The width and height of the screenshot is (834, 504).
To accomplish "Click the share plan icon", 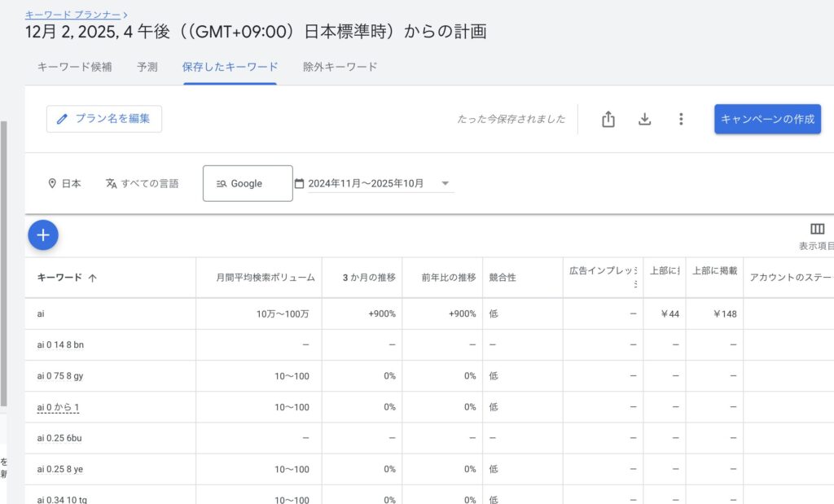I will coord(608,120).
